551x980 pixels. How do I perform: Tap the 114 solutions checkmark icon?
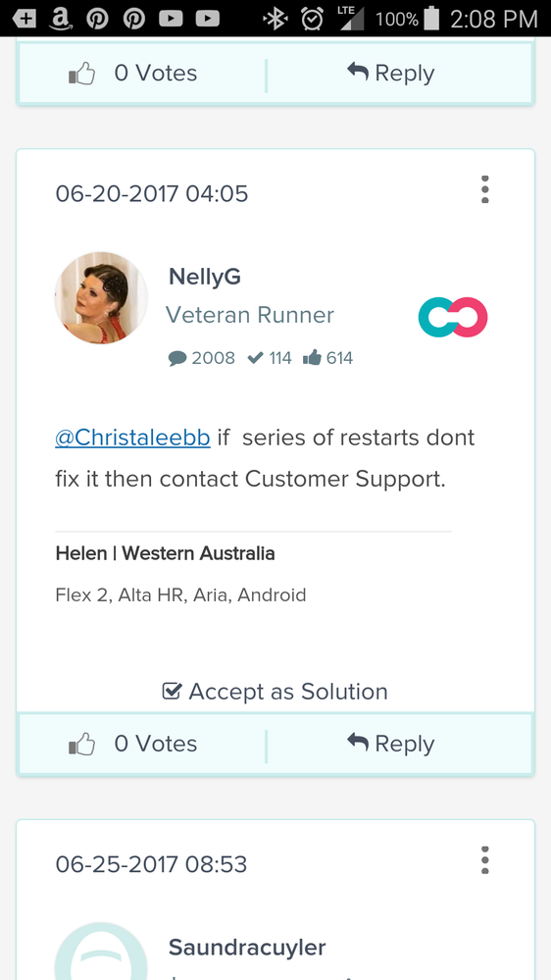pyautogui.click(x=255, y=358)
